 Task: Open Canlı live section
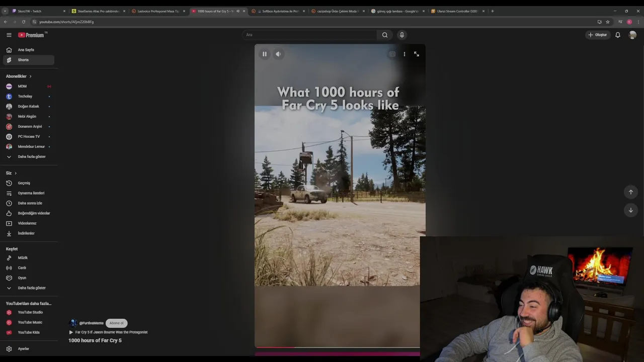[x=29, y=267]
